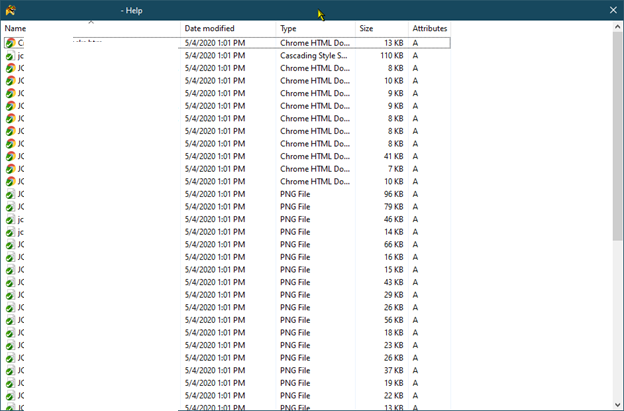Click the date modified in the 16 KB row
Image resolution: width=624 pixels, height=411 pixels.
tap(215, 257)
